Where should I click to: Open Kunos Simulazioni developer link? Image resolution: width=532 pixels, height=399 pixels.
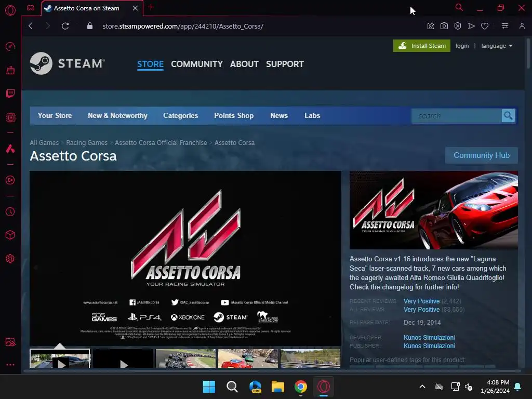pyautogui.click(x=429, y=338)
